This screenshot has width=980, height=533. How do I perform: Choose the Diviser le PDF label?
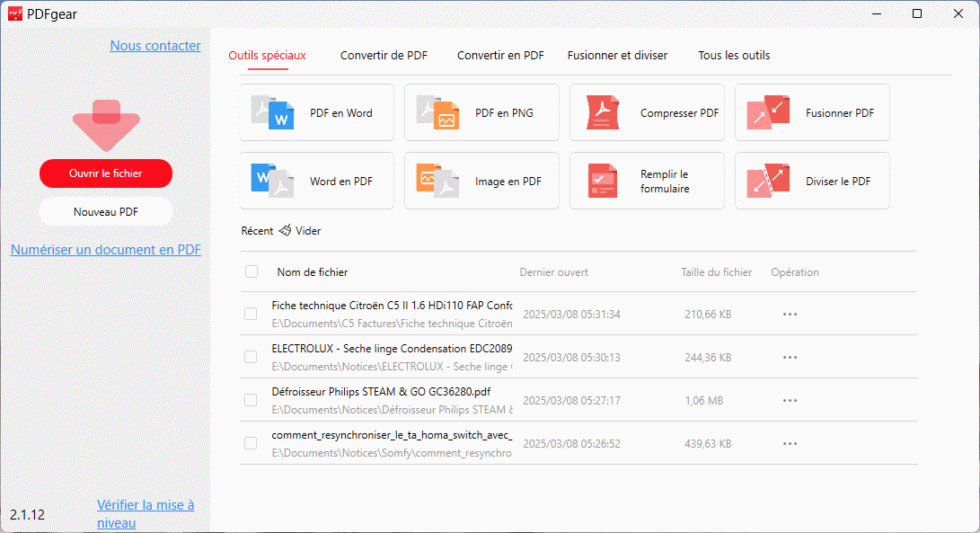point(838,182)
